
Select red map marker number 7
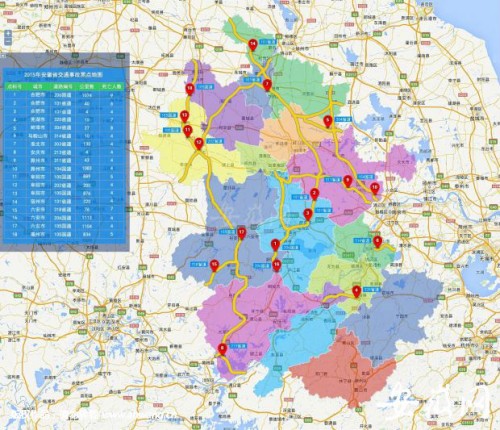267,85
